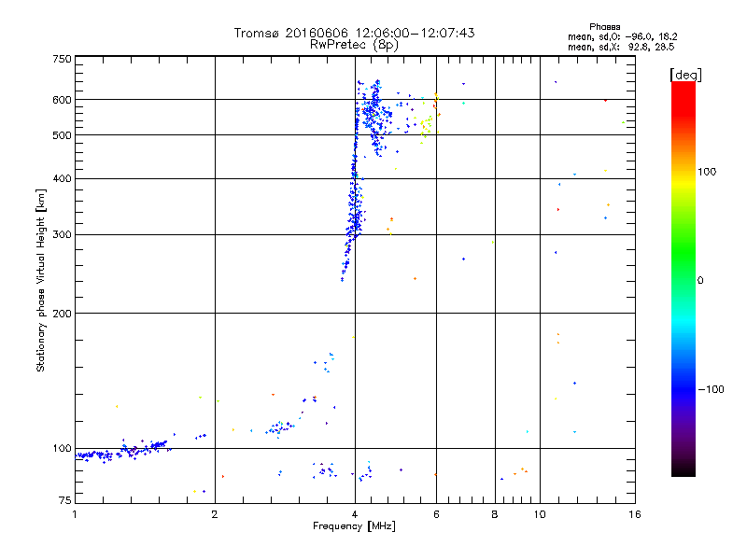Click the y-axis tick label '300'

(x=62, y=234)
